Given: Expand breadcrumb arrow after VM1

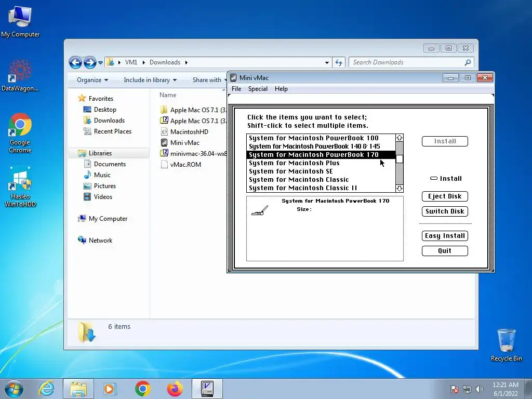Looking at the screenshot, I should 143,62.
